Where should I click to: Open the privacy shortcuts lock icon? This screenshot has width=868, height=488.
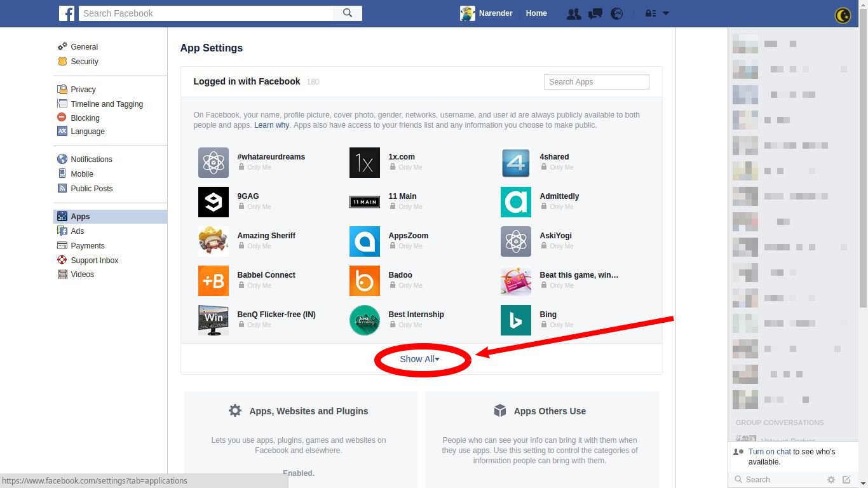pos(650,13)
